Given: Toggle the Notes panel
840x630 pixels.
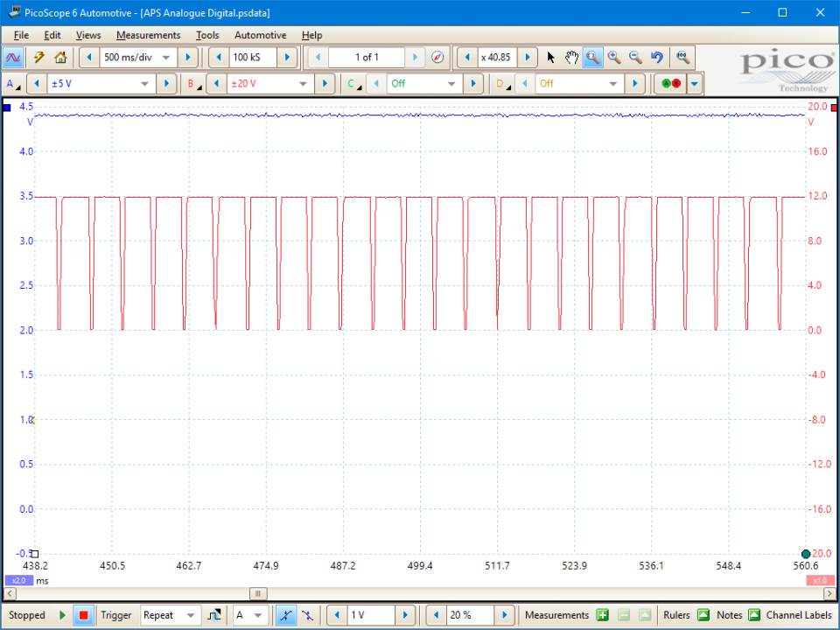Looking at the screenshot, I should [x=752, y=615].
